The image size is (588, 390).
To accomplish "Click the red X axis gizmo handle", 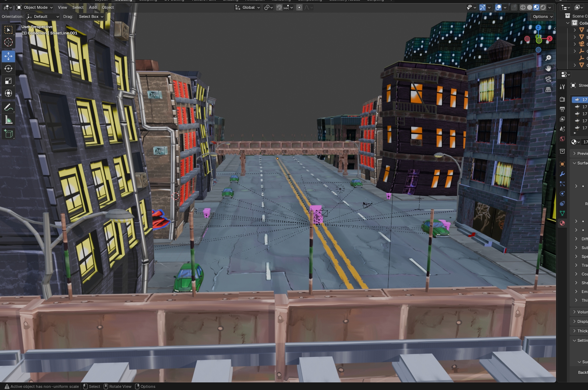I will pos(549,39).
